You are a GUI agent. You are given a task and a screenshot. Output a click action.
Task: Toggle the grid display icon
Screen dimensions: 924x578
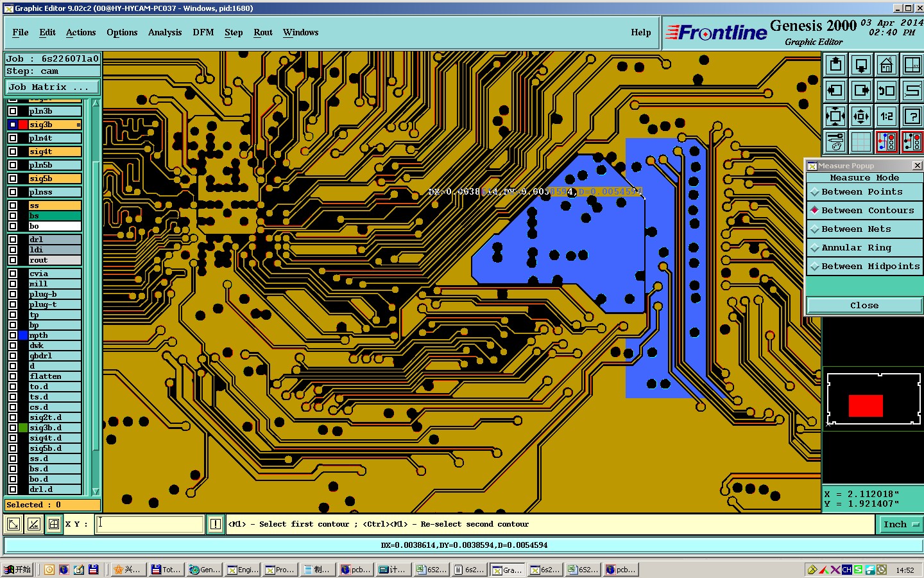[861, 142]
